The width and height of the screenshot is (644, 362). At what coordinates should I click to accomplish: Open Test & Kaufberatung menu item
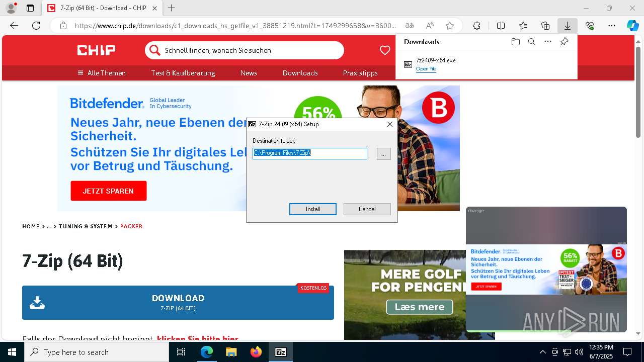point(183,73)
